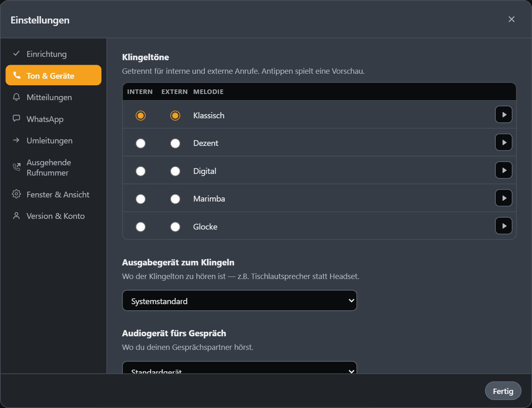Select Glocke as external ringtone

tap(175, 227)
